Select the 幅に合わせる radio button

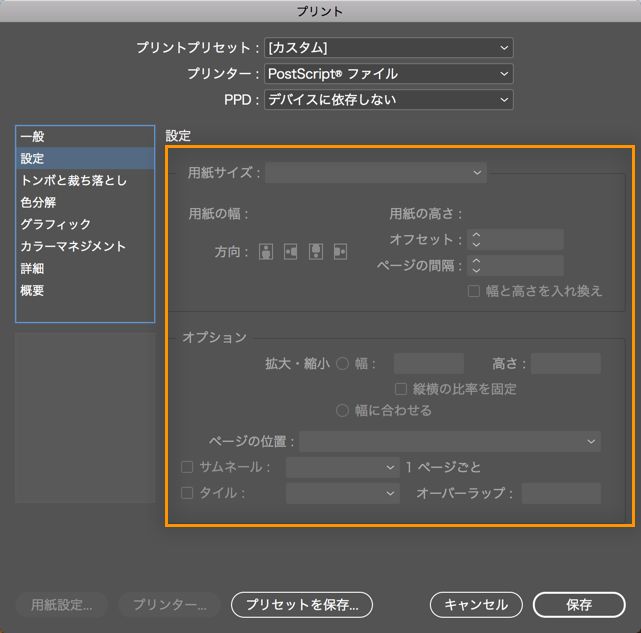(x=342, y=410)
